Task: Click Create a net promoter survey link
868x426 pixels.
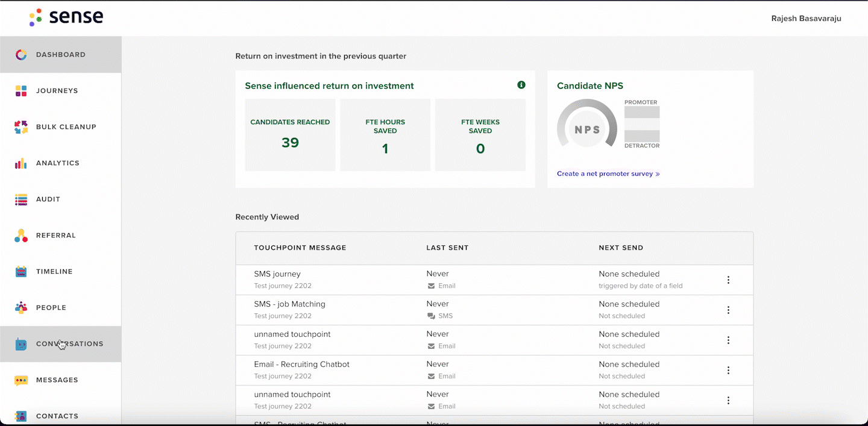Action: click(x=608, y=174)
